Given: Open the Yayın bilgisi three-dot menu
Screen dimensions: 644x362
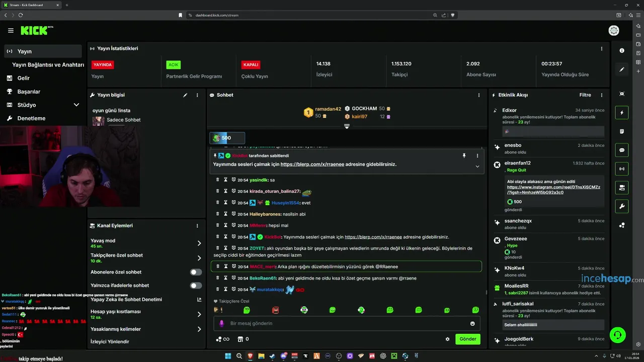Looking at the screenshot, I should pos(197,95).
